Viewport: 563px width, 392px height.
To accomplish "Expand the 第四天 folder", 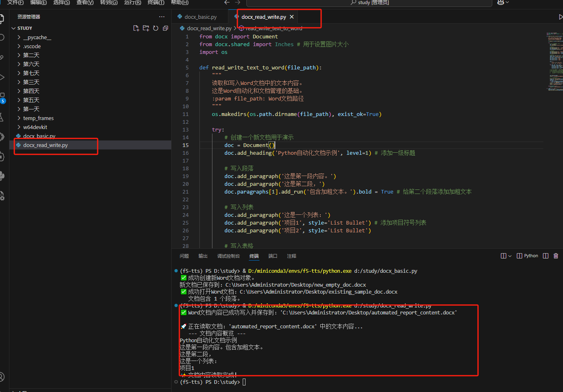I will tap(90, 91).
